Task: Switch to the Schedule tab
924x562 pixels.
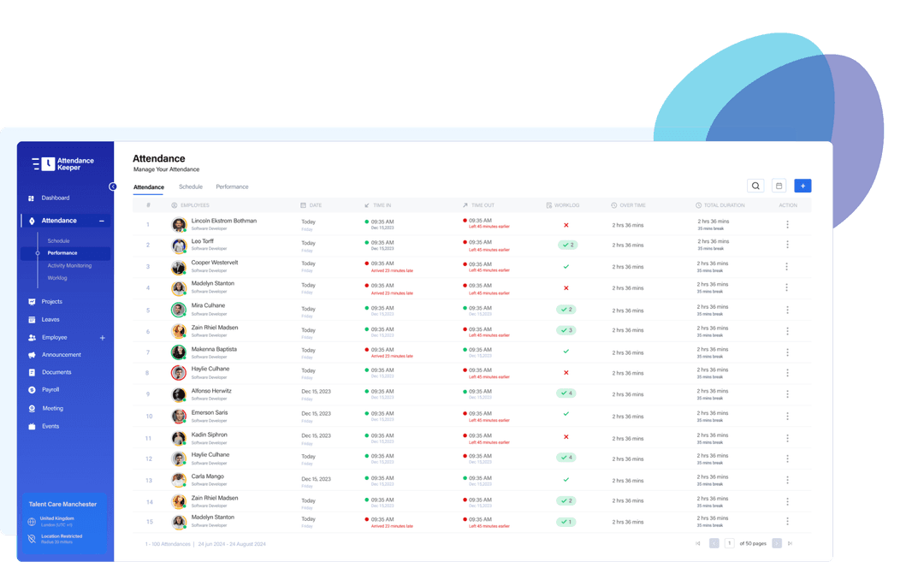Action: (190, 186)
